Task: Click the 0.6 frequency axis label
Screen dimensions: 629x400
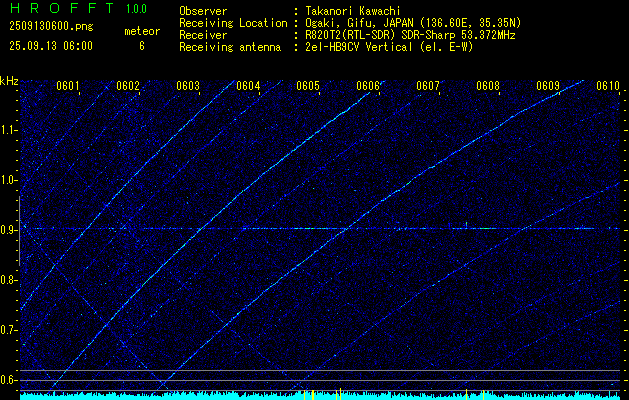Action: (8, 380)
